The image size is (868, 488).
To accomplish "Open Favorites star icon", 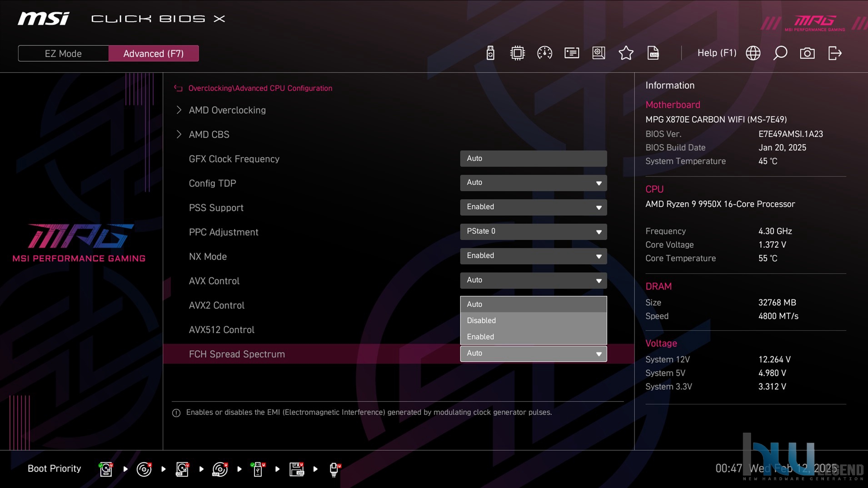I will tap(626, 53).
